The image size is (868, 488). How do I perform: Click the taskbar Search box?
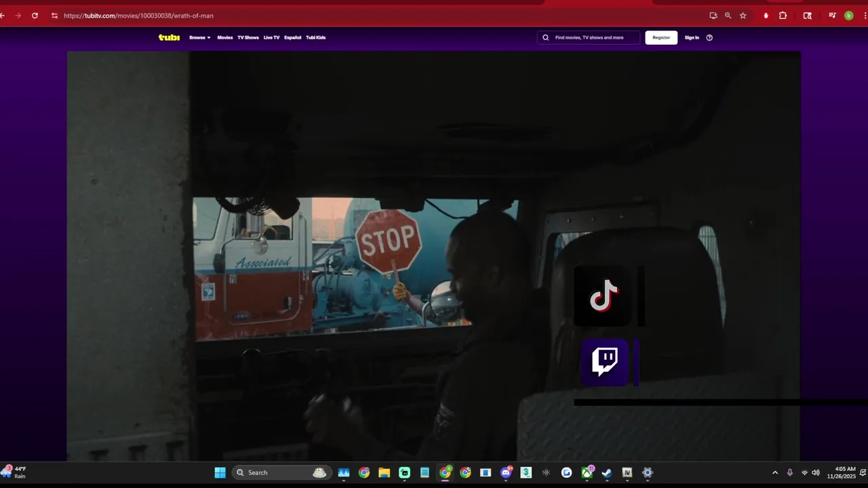pos(281,472)
